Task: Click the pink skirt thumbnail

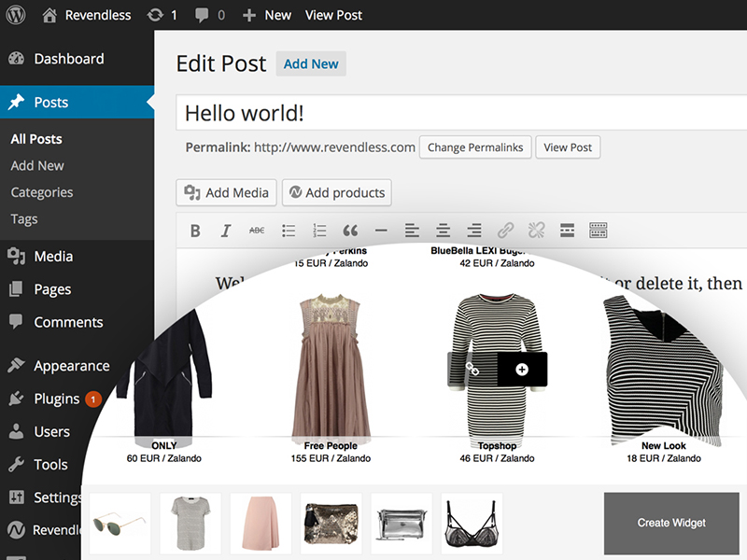Action: 261,523
